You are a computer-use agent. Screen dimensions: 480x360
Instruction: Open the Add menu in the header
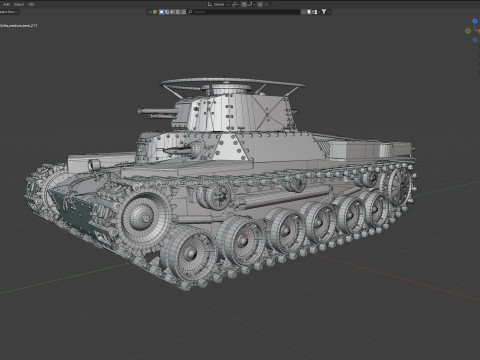tap(6, 4)
